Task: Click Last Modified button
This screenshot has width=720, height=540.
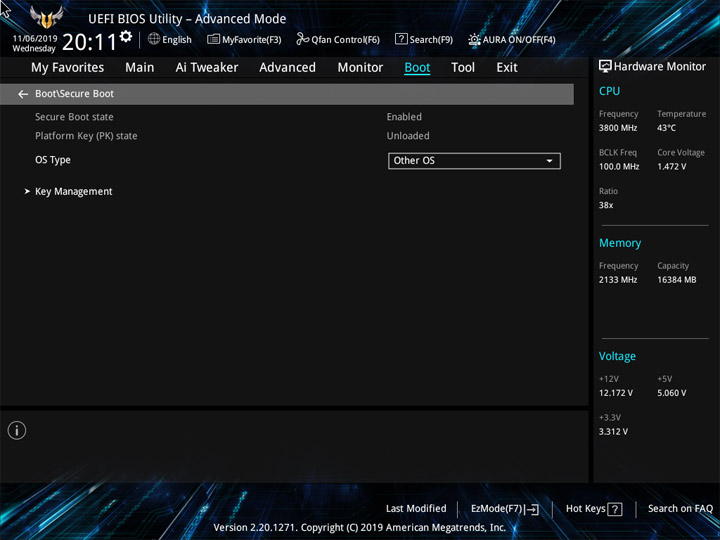Action: point(416,508)
